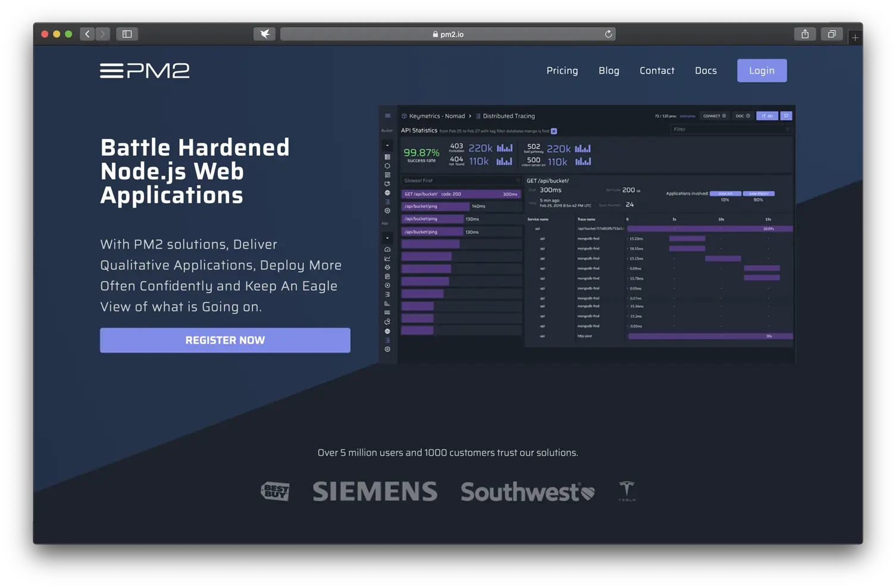This screenshot has height=588, width=896.
Task: Open the Blog page
Action: pos(609,71)
